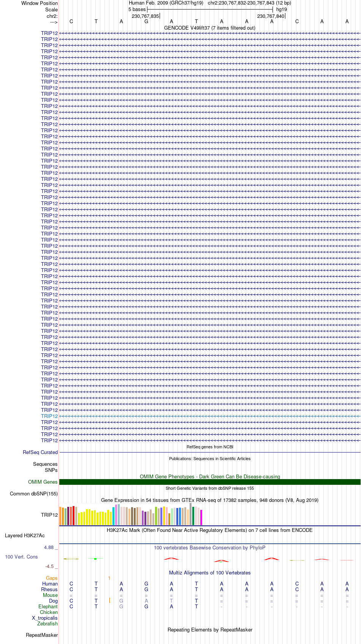The image size is (361, 644).
Task: Click the dark green bar in GTEx chart
Action: pyautogui.click(x=193, y=516)
